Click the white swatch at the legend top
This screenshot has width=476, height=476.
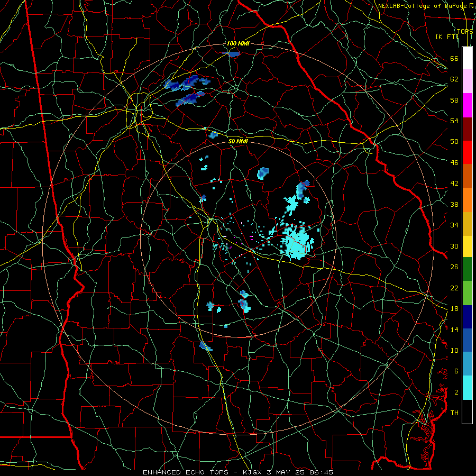(467, 58)
